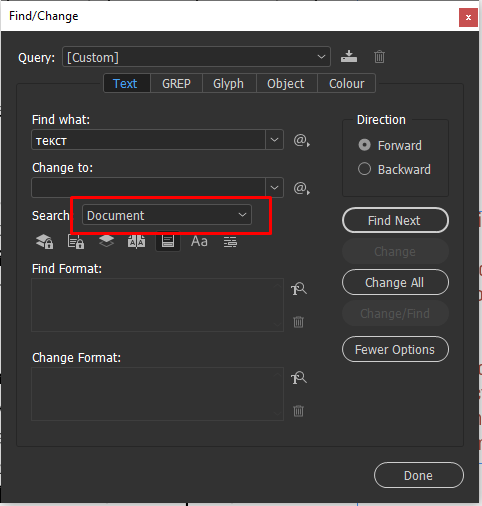Toggle Include Locked Layers option
Viewport: 482px width, 506px height.
coord(44,241)
